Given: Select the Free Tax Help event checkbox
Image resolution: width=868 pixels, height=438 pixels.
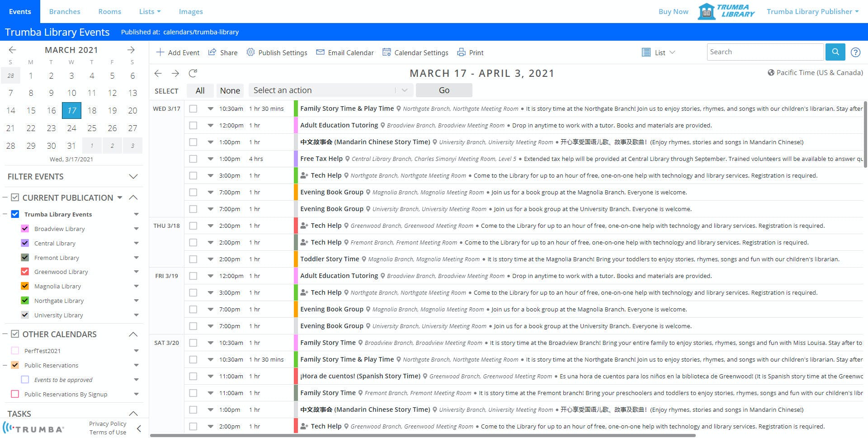Looking at the screenshot, I should (x=193, y=159).
